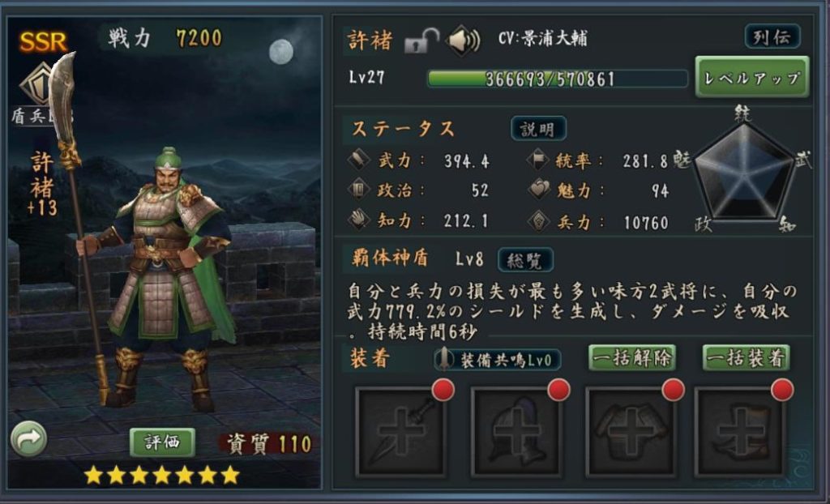Open the 評価 evaluation button

click(162, 442)
